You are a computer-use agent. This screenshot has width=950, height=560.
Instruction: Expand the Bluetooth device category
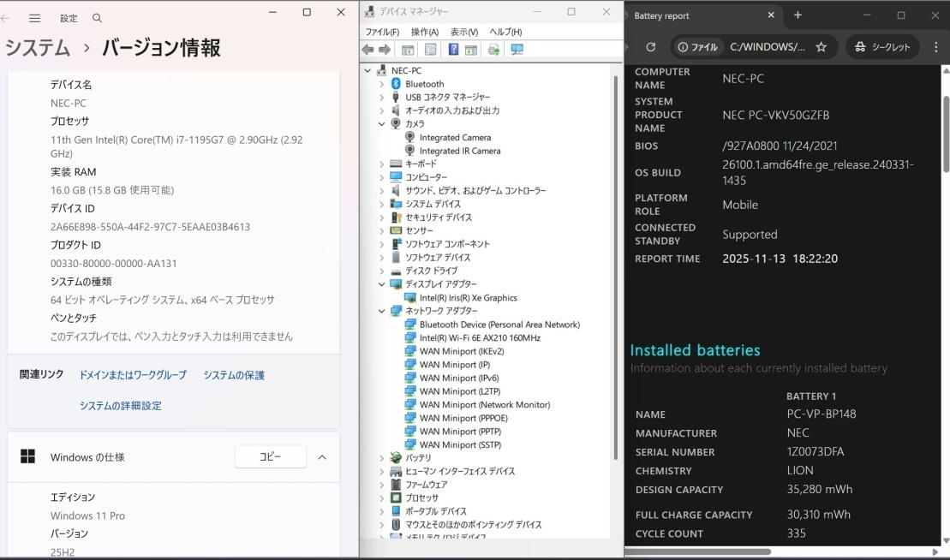click(382, 84)
